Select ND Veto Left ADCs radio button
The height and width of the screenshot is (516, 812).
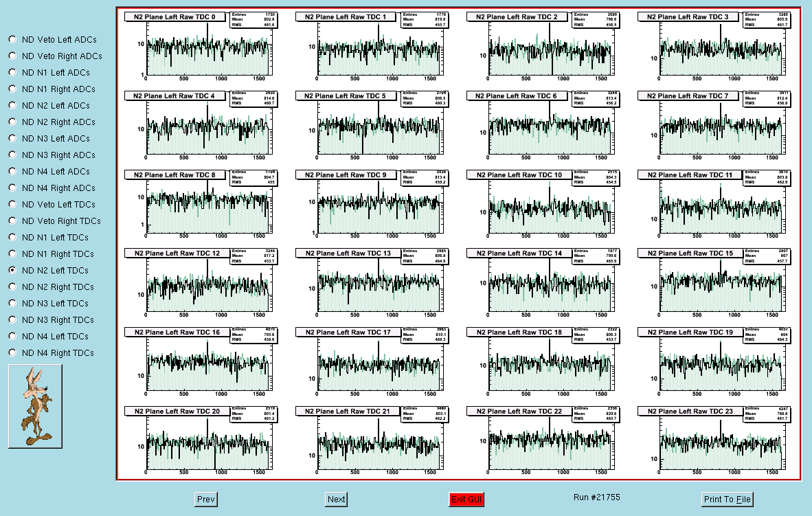click(12, 39)
